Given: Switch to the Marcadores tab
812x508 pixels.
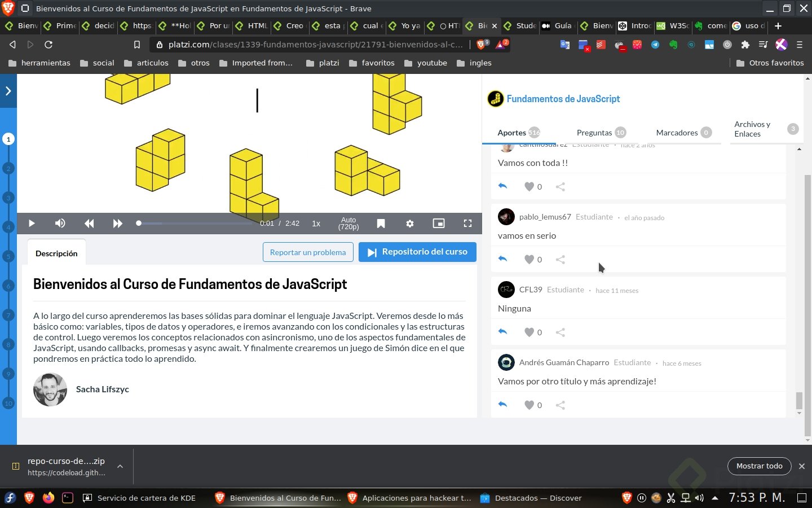Looking at the screenshot, I should coord(683,133).
